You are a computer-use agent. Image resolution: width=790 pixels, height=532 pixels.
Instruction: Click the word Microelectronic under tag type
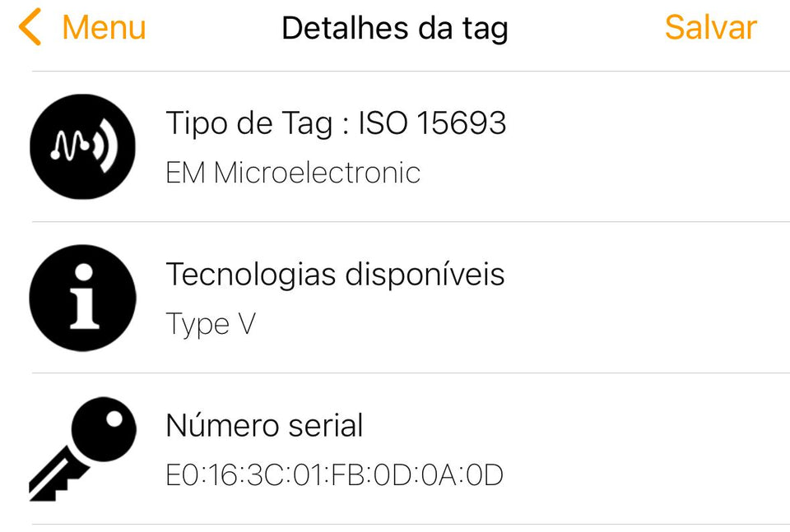point(317,173)
